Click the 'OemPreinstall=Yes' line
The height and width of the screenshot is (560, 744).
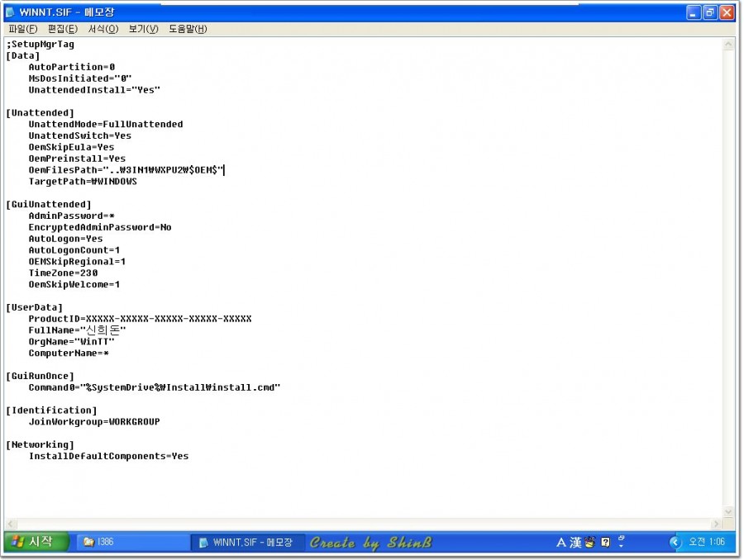coord(78,159)
